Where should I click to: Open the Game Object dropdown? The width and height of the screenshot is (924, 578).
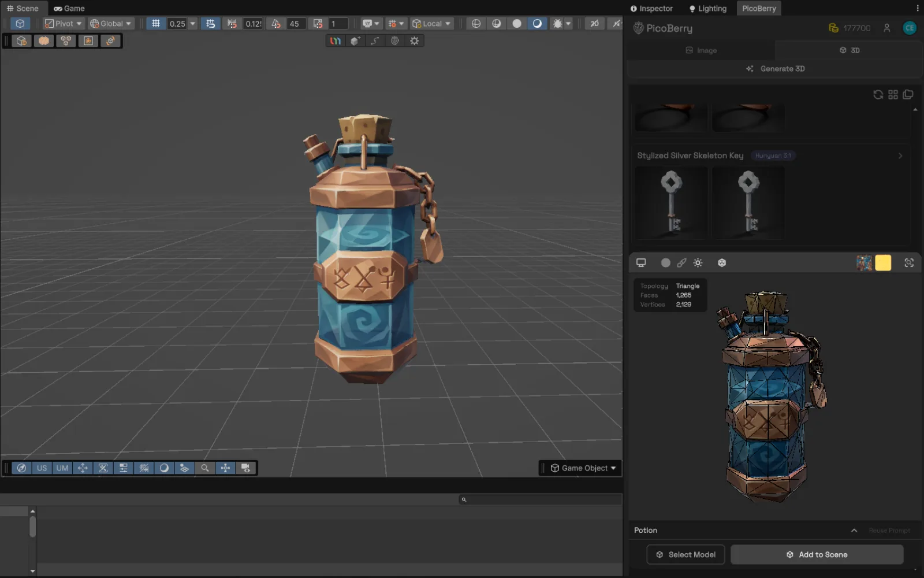(x=583, y=468)
